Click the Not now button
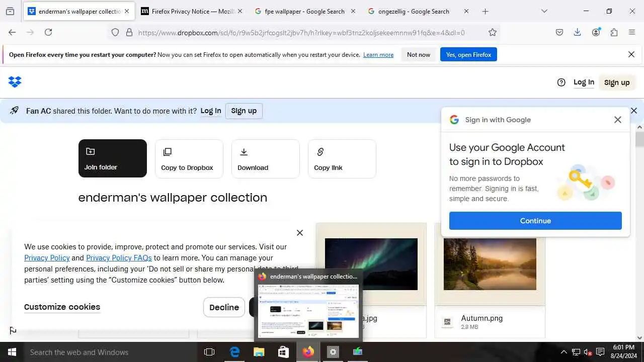Screen dimensions: 644x362 419,55
